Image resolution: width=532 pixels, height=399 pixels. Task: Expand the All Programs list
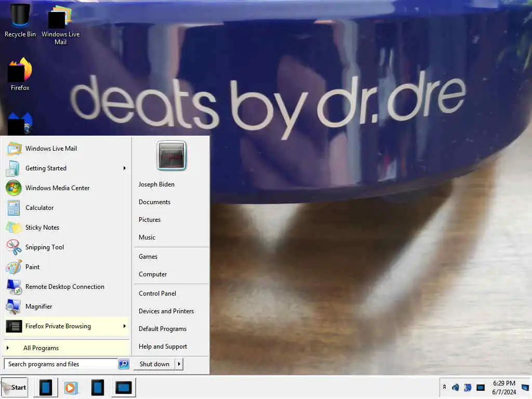[x=66, y=348]
